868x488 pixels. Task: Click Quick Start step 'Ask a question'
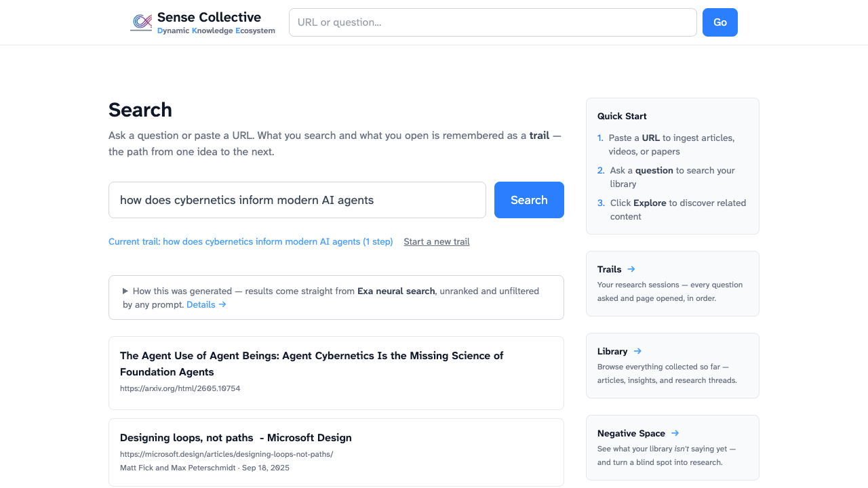[672, 177]
